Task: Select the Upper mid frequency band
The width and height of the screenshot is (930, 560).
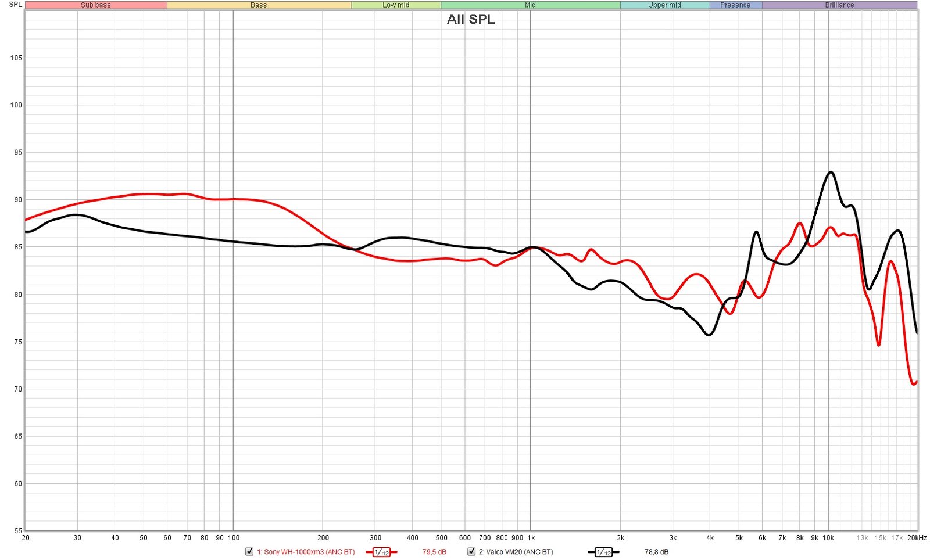Action: coord(664,5)
